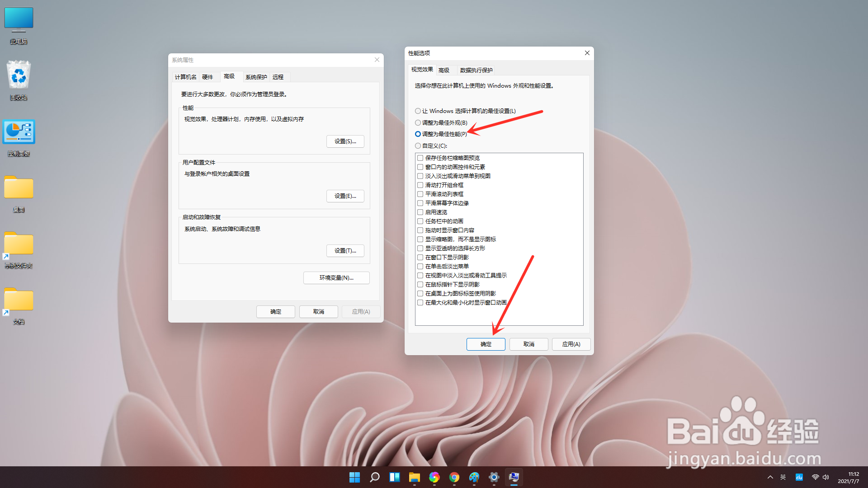Check 淡入淡出或滑动菜单到视图
The height and width of the screenshot is (488, 868).
420,176
